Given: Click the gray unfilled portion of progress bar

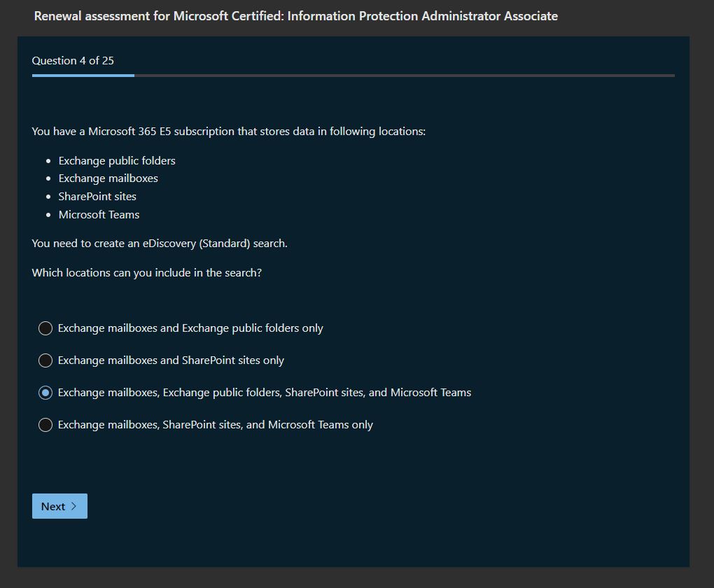Looking at the screenshot, I should click(x=404, y=75).
